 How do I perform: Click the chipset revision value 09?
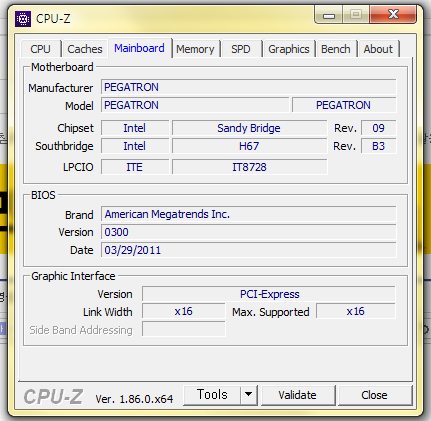click(x=379, y=128)
